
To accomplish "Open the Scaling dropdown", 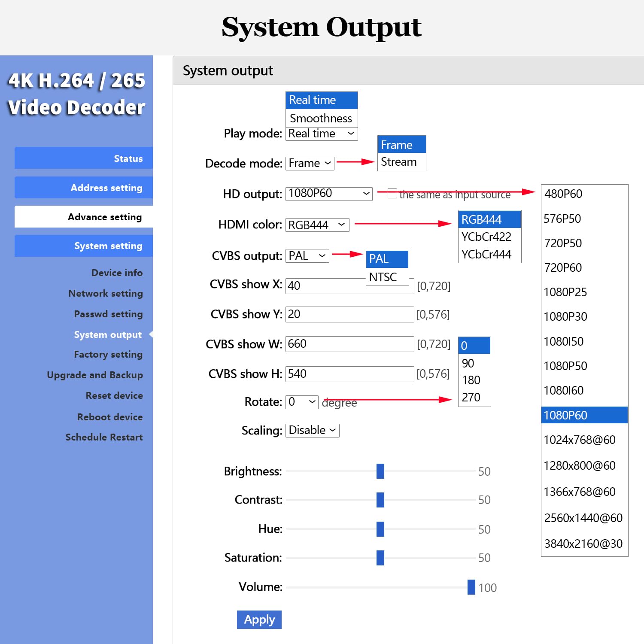I will pyautogui.click(x=312, y=430).
